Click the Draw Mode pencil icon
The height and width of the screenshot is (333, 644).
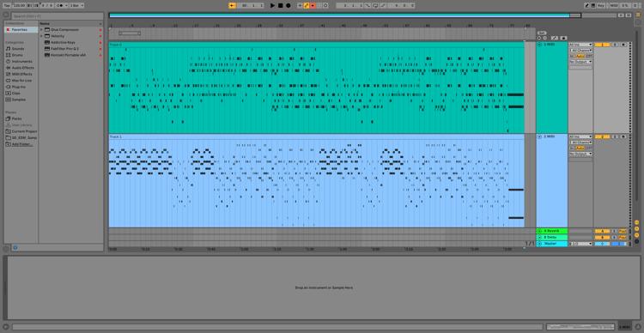coord(587,6)
